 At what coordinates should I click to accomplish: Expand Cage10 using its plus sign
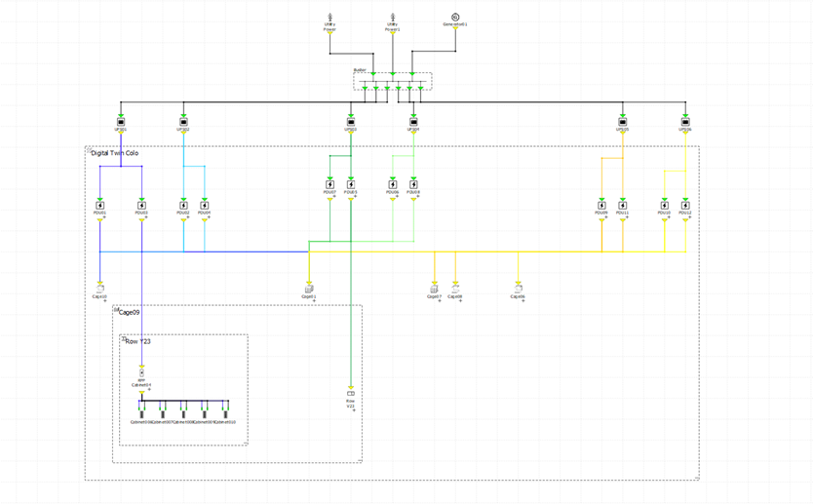point(103,301)
